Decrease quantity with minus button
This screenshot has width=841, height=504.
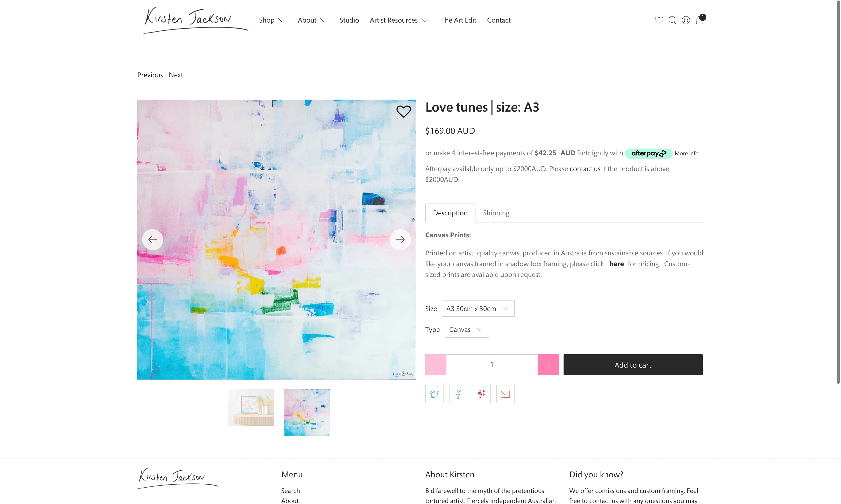[x=435, y=365]
